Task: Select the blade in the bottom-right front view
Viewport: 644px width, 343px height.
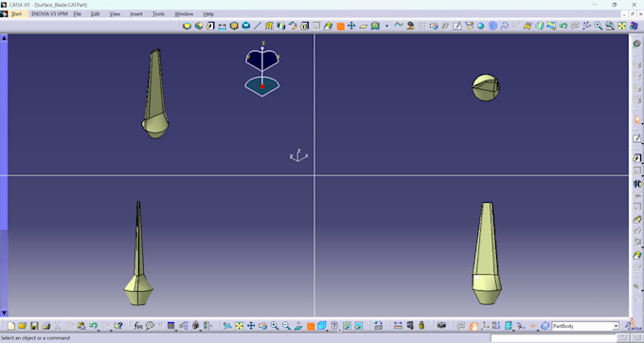Action: click(487, 253)
